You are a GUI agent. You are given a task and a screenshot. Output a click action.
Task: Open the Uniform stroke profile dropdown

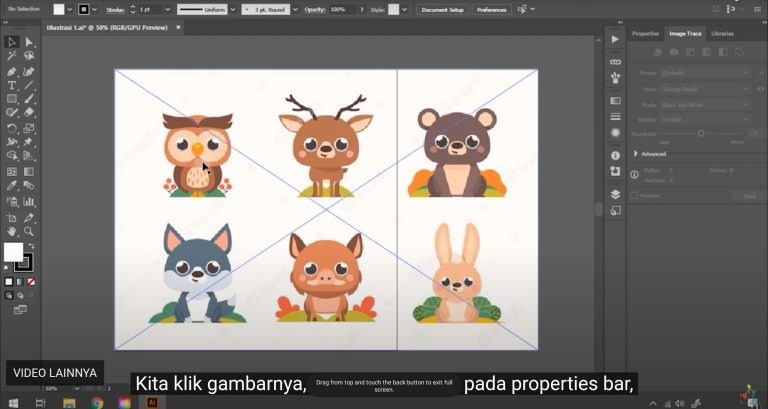tap(208, 9)
